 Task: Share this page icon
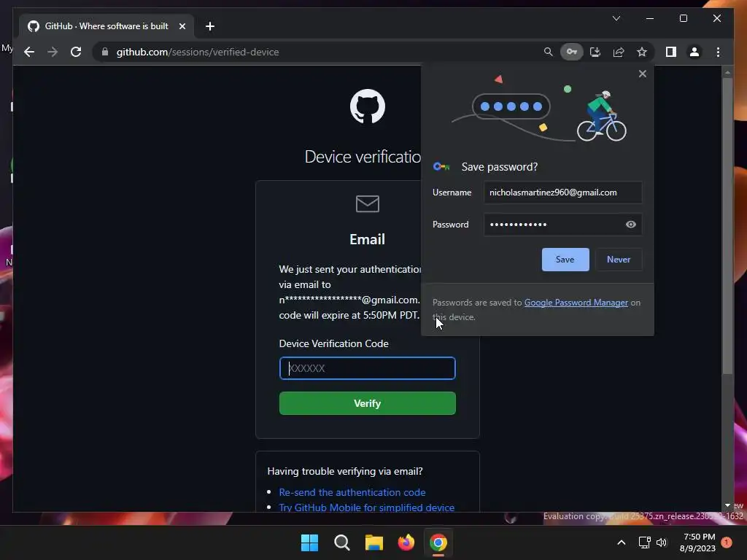coord(619,52)
